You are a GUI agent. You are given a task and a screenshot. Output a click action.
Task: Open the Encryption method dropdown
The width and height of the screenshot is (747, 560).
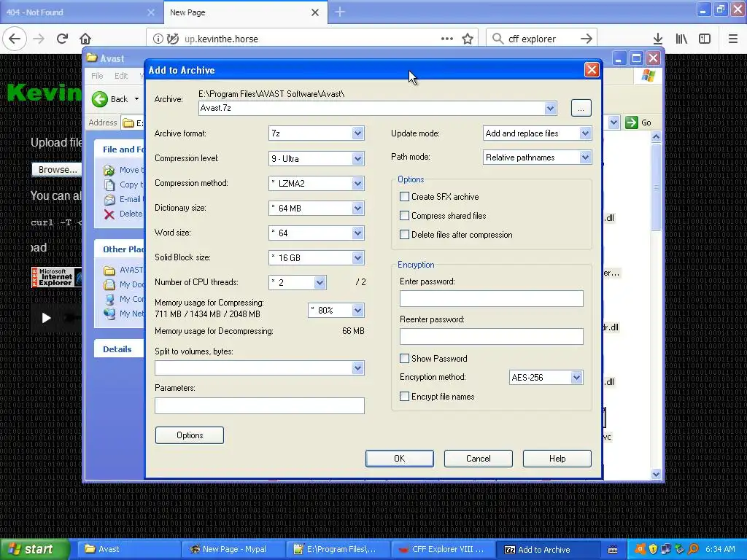576,377
